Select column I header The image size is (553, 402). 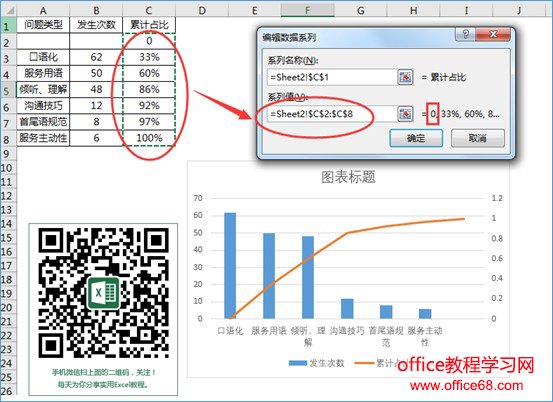(466, 10)
